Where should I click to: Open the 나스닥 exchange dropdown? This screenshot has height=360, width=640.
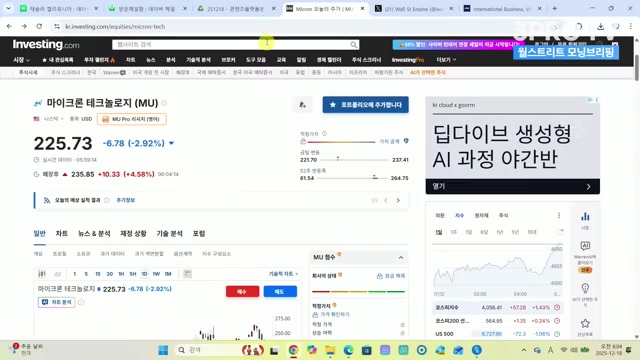(53, 119)
